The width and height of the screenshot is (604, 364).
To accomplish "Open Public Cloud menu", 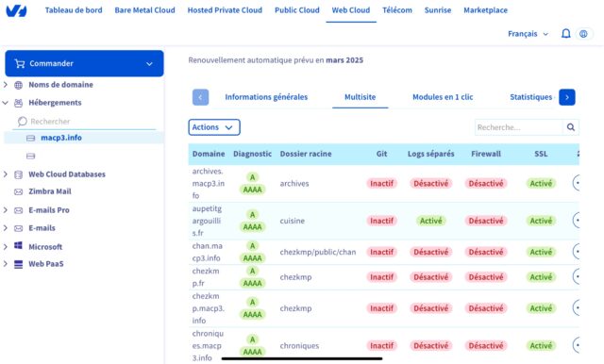I will click(x=297, y=10).
